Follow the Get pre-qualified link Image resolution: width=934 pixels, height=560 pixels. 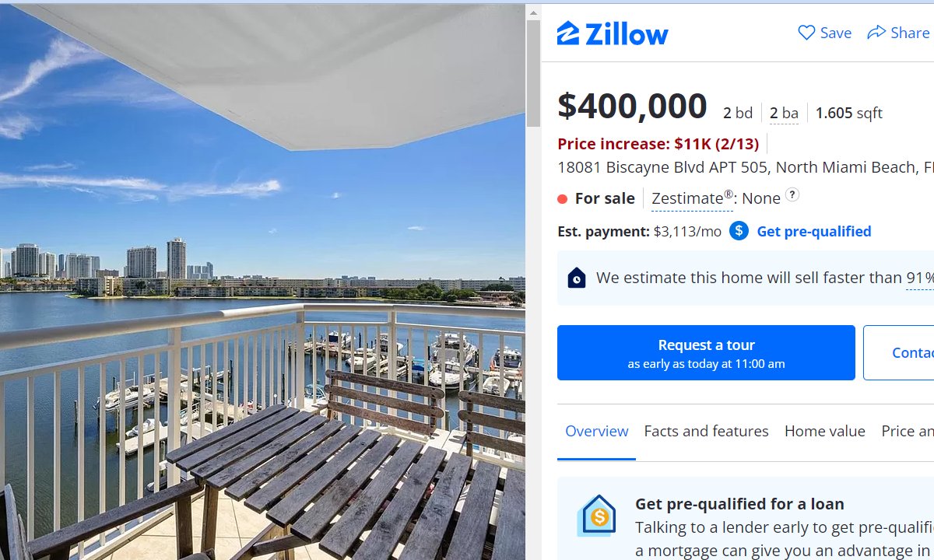(813, 231)
